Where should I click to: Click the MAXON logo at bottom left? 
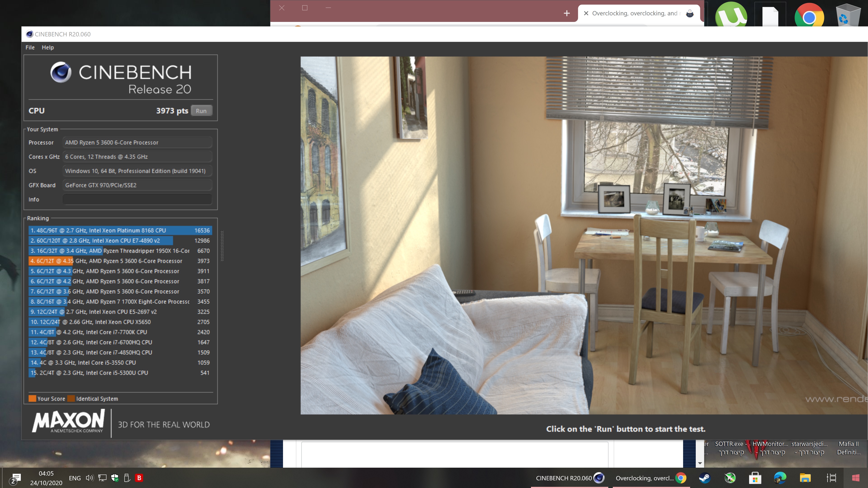tap(68, 421)
